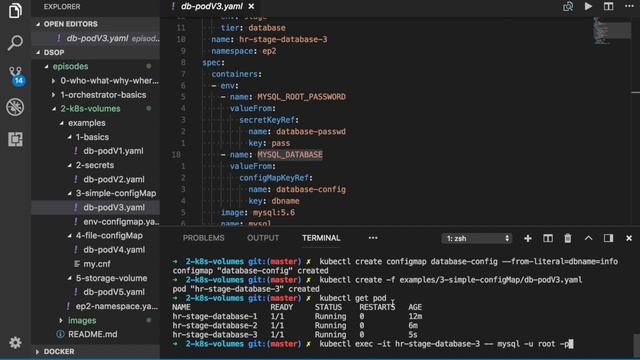Click the EXPLORER sidebar header title
The height and width of the screenshot is (360, 640).
tap(62, 7)
